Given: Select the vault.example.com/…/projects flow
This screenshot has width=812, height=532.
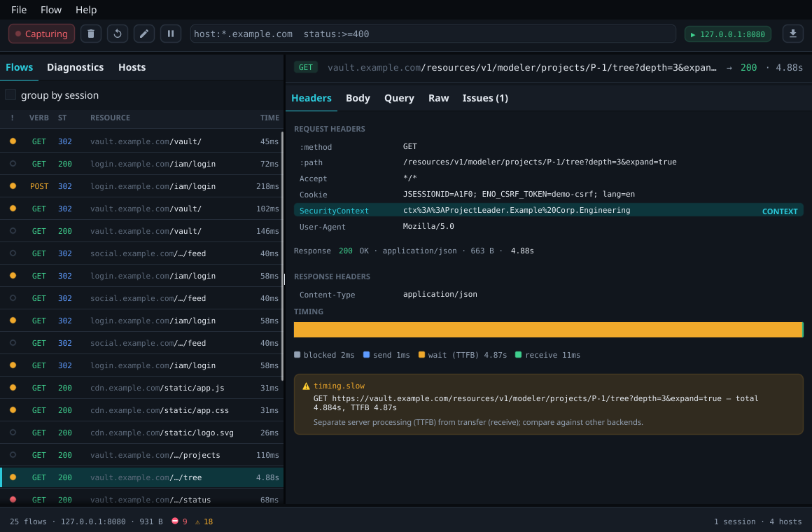Looking at the screenshot, I should [141, 455].
